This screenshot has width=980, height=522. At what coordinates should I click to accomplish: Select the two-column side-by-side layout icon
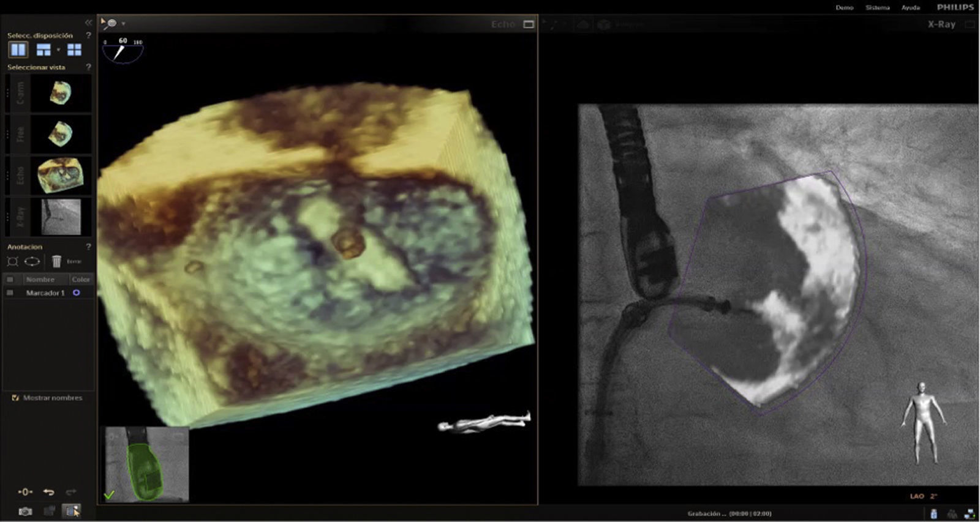click(18, 50)
